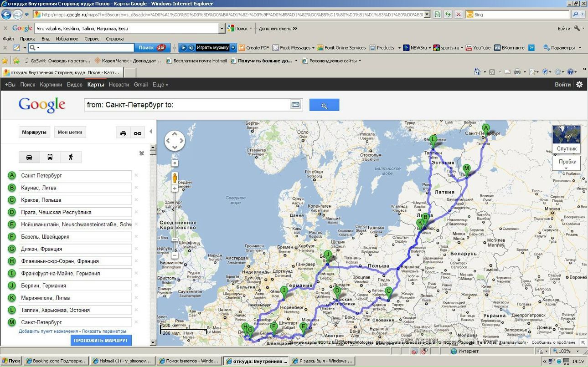
Task: Print the route with printer icon
Action: (x=123, y=133)
